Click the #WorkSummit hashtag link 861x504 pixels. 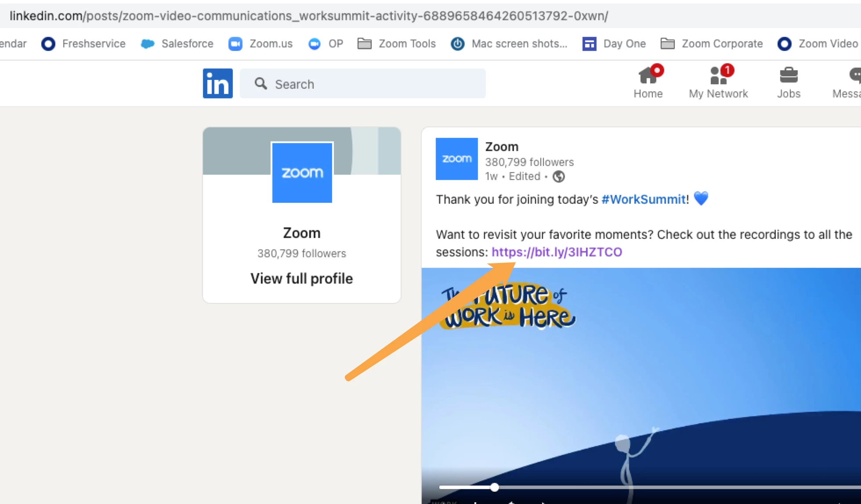[x=644, y=199]
